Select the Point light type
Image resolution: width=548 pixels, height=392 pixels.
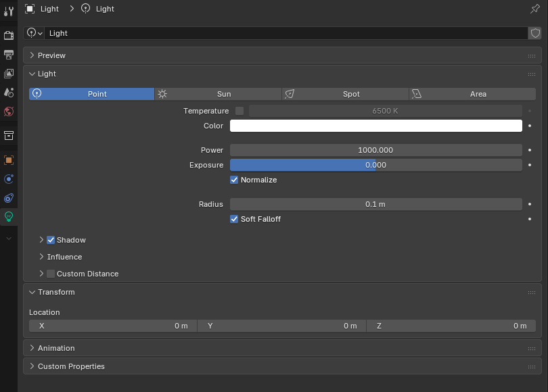91,94
